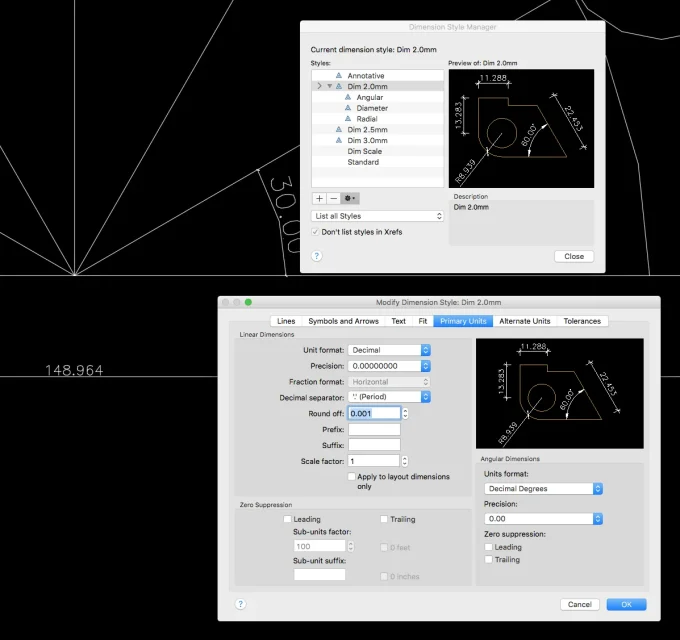
Task: Switch to the Fit tab
Action: pos(423,321)
